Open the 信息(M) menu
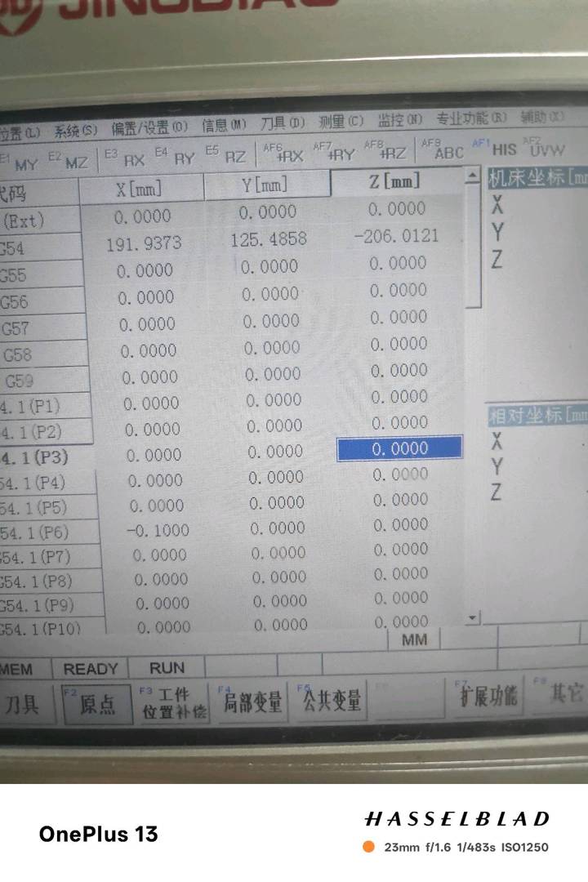 [x=224, y=125]
